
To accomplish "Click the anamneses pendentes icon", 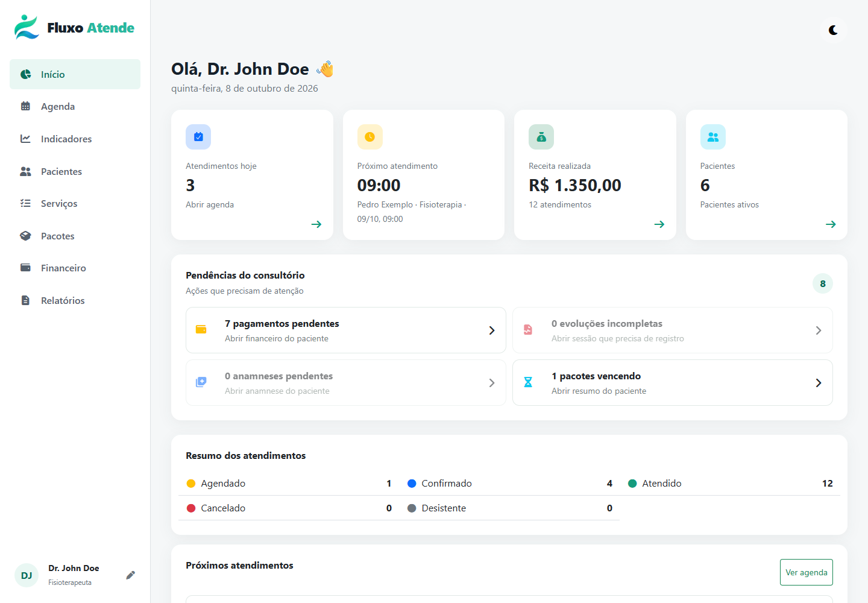I will [x=201, y=382].
